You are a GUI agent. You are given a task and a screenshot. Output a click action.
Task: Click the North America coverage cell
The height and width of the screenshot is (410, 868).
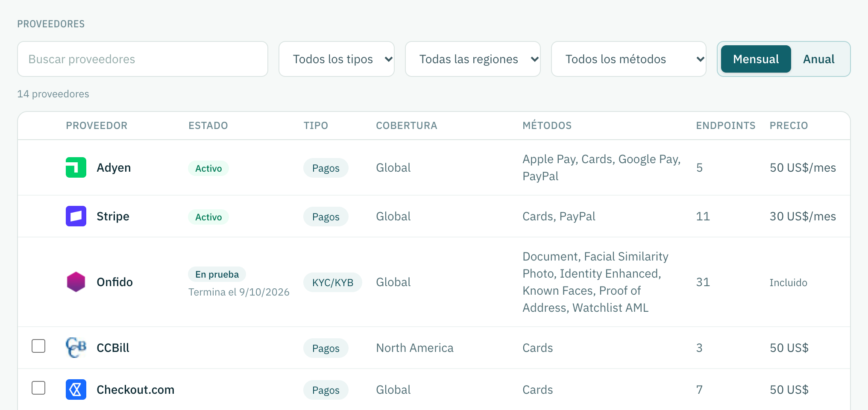pyautogui.click(x=414, y=348)
